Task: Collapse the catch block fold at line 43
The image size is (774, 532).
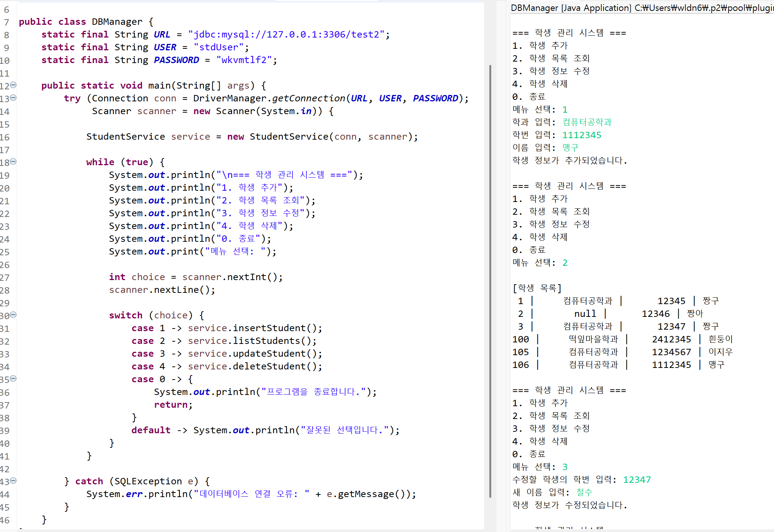Action: pyautogui.click(x=14, y=481)
